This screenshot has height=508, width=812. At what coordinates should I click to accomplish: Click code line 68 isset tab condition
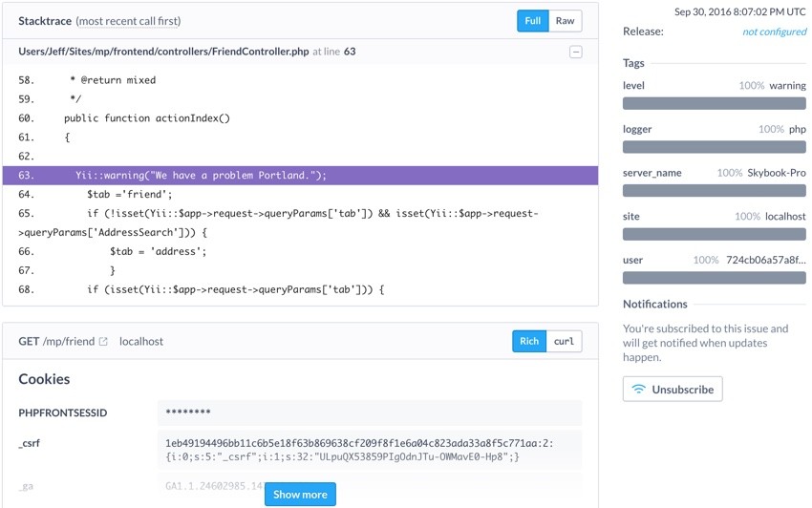pyautogui.click(x=236, y=289)
